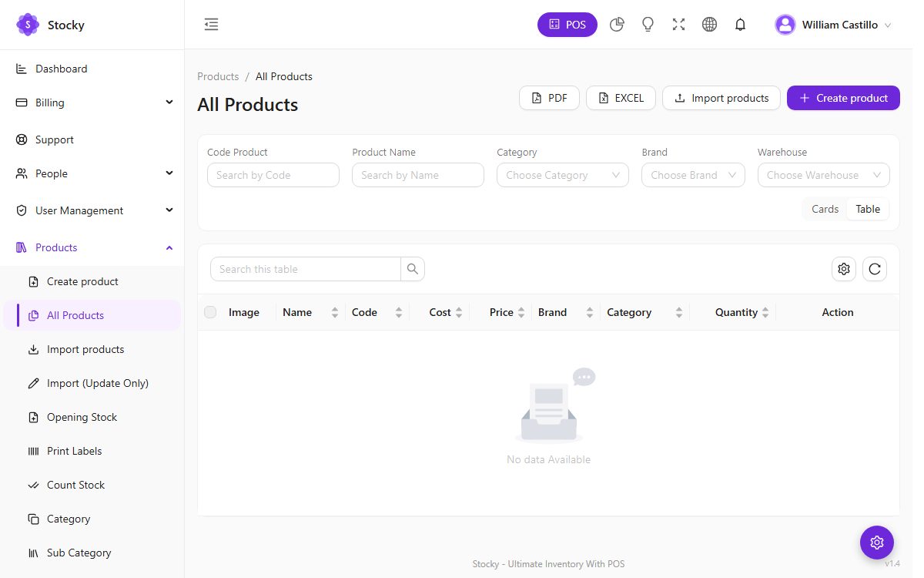Open the Choose Category dropdown

[x=563, y=175]
